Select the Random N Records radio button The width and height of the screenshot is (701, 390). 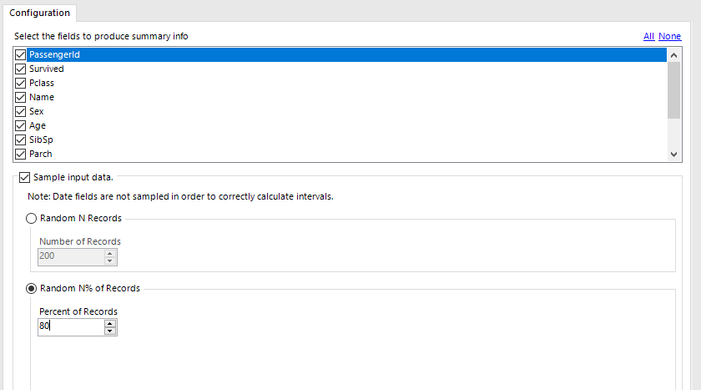tap(31, 218)
